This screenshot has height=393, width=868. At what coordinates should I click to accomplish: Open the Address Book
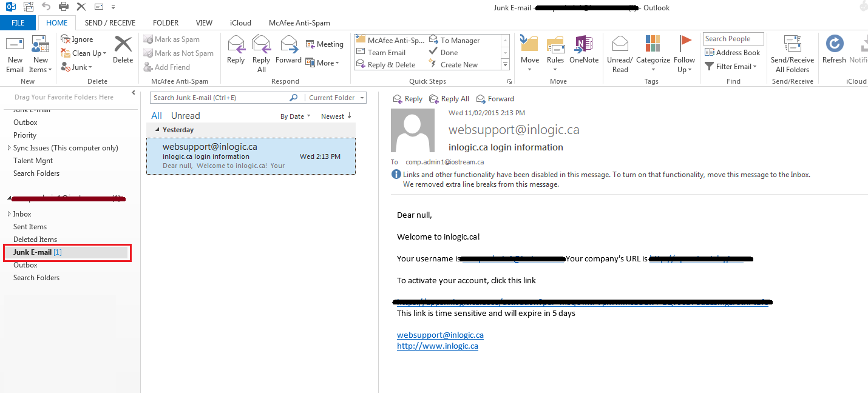pos(732,53)
